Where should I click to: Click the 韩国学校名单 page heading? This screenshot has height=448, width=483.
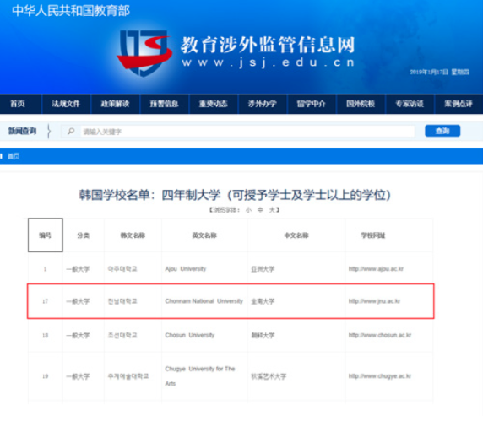[x=235, y=195]
